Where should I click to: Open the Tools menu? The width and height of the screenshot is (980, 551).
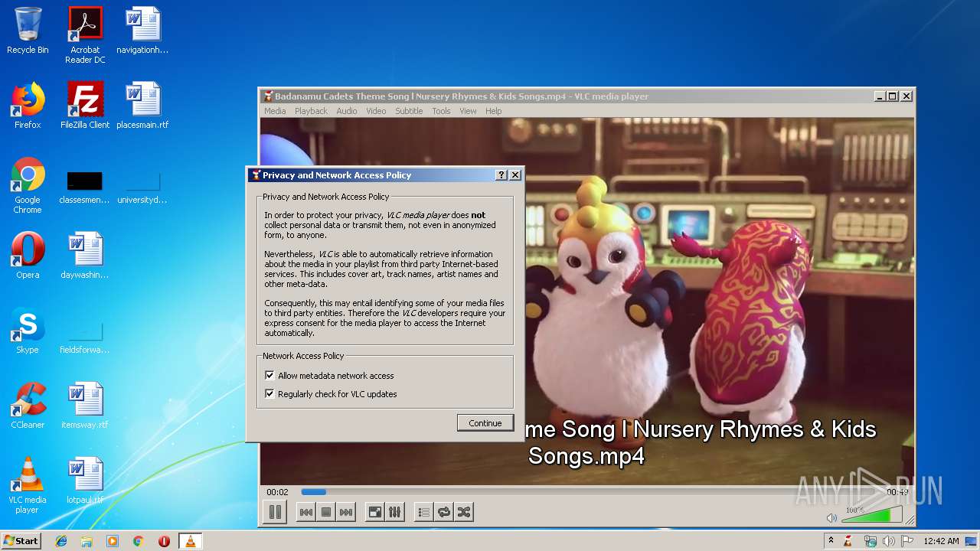click(x=441, y=111)
